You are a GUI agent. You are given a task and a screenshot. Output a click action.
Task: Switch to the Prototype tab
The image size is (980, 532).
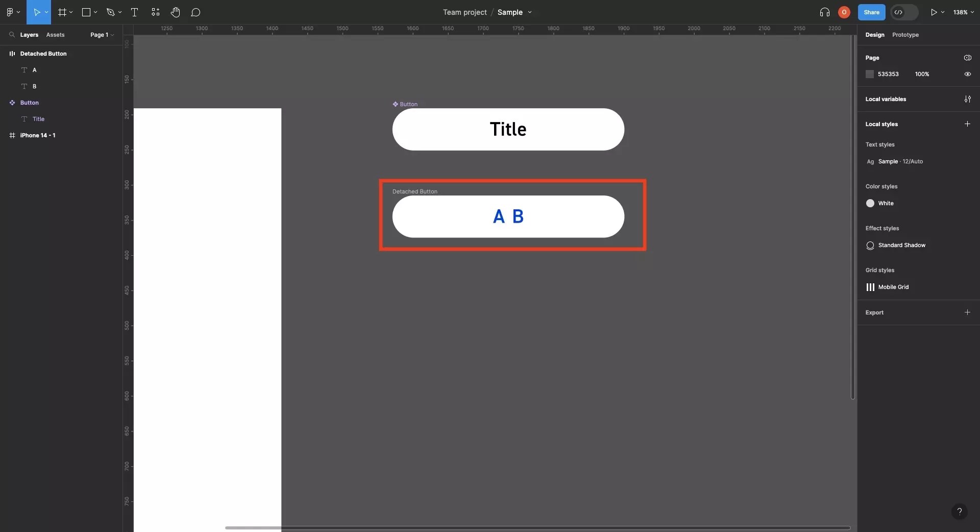904,35
